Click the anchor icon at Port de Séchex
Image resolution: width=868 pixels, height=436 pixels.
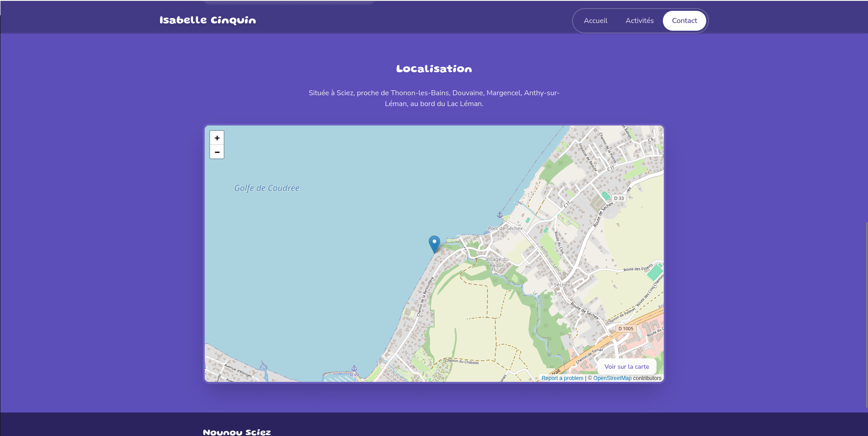pos(500,215)
